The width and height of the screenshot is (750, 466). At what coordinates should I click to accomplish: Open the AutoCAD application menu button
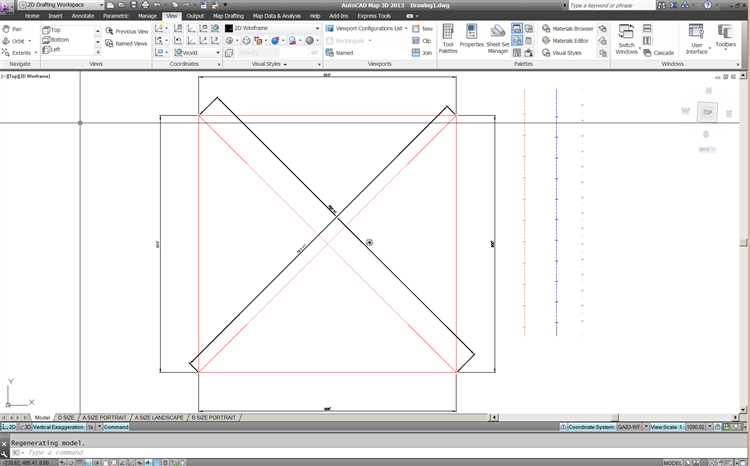pyautogui.click(x=7, y=6)
